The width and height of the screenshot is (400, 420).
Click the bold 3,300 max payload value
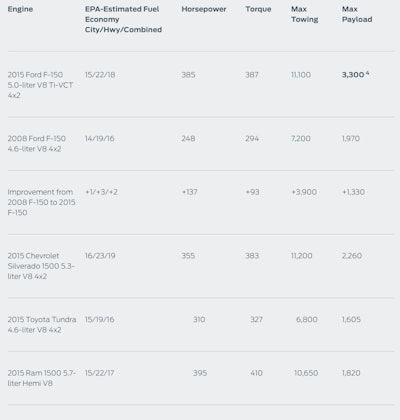click(353, 75)
